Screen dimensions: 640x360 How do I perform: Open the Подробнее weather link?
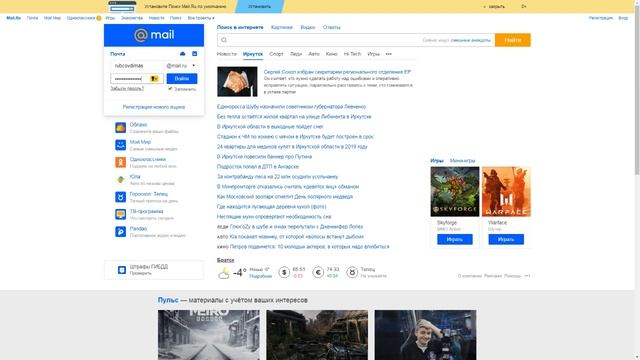[x=260, y=276]
